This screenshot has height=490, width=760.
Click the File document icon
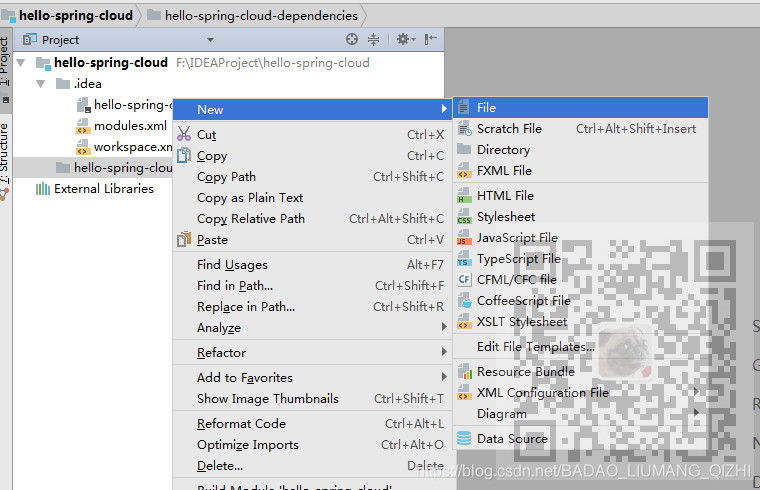pos(464,107)
